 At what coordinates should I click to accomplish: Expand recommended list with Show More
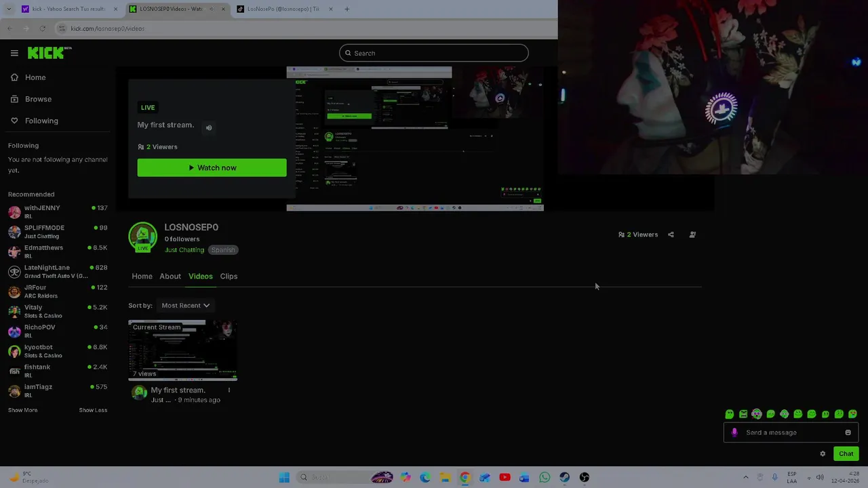[22, 410]
